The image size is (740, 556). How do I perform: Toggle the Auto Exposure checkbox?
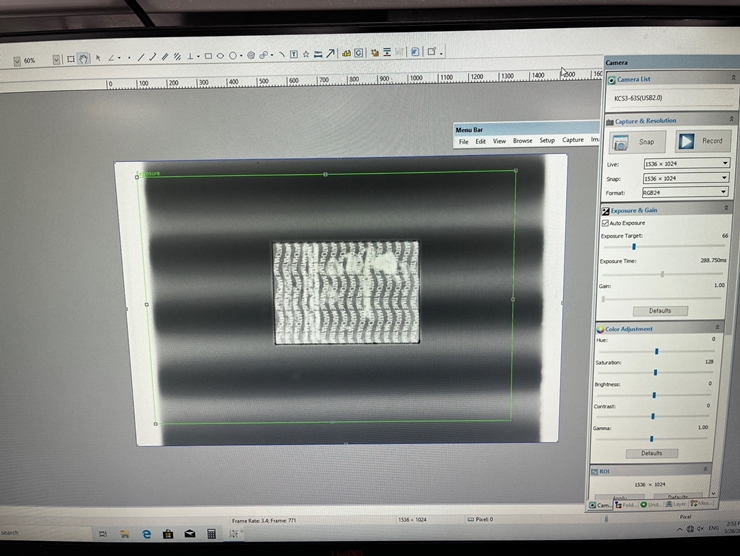pyautogui.click(x=605, y=222)
